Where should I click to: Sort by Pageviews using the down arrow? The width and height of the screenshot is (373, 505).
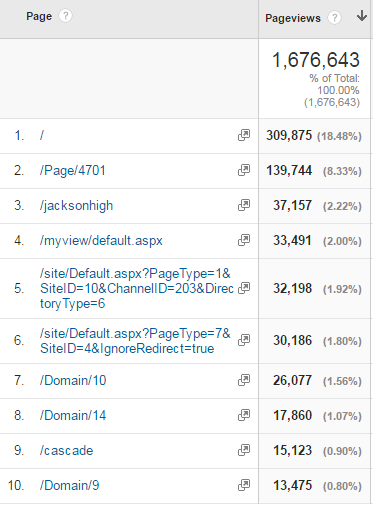pos(362,16)
